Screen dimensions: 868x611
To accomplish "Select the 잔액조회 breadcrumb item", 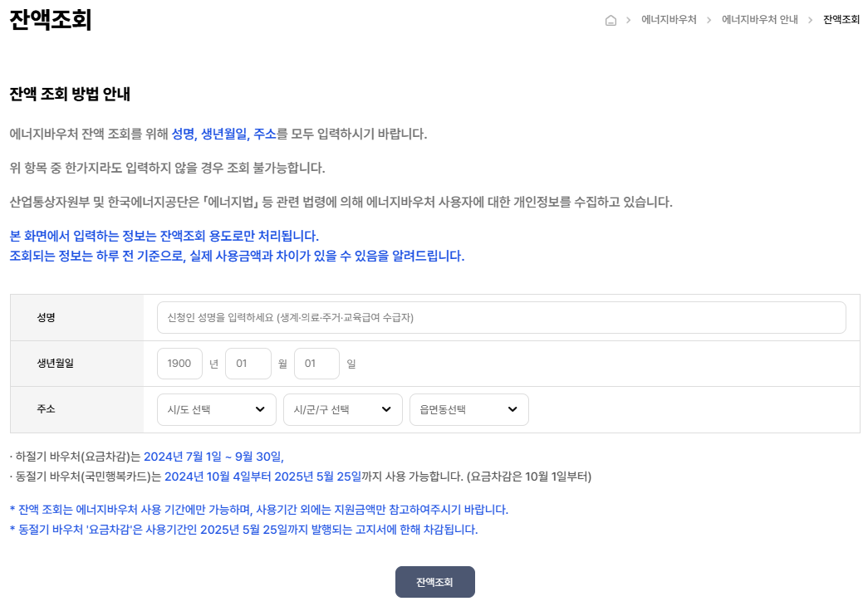I will coord(841,20).
